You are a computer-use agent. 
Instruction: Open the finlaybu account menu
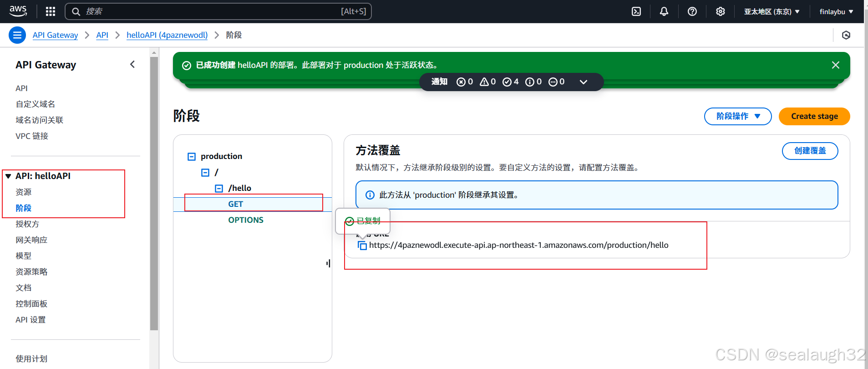pos(837,11)
